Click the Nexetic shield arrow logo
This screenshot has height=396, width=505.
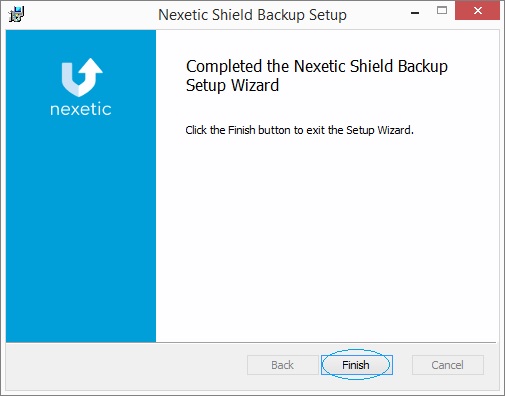tap(82, 78)
